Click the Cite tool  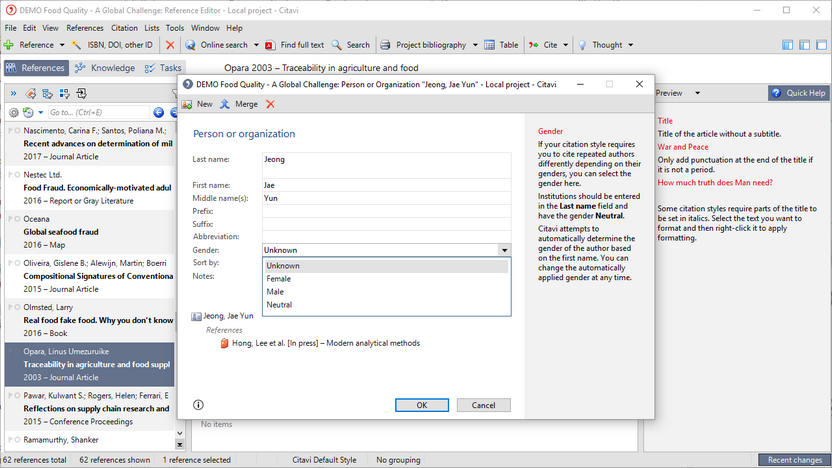coord(543,45)
